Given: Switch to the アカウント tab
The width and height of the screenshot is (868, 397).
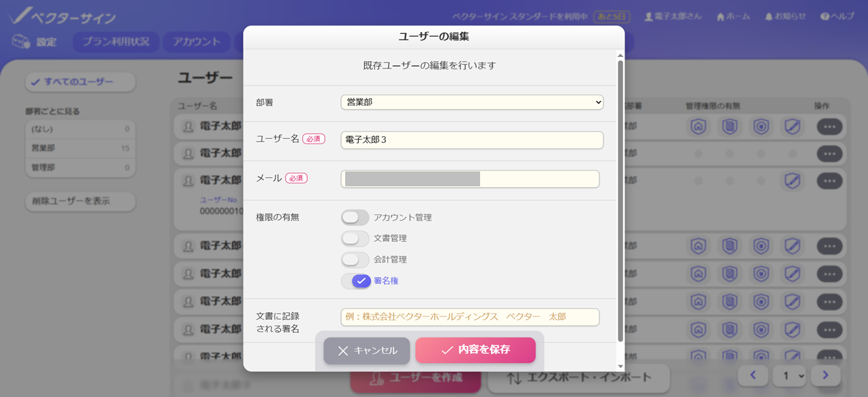Looking at the screenshot, I should (197, 42).
